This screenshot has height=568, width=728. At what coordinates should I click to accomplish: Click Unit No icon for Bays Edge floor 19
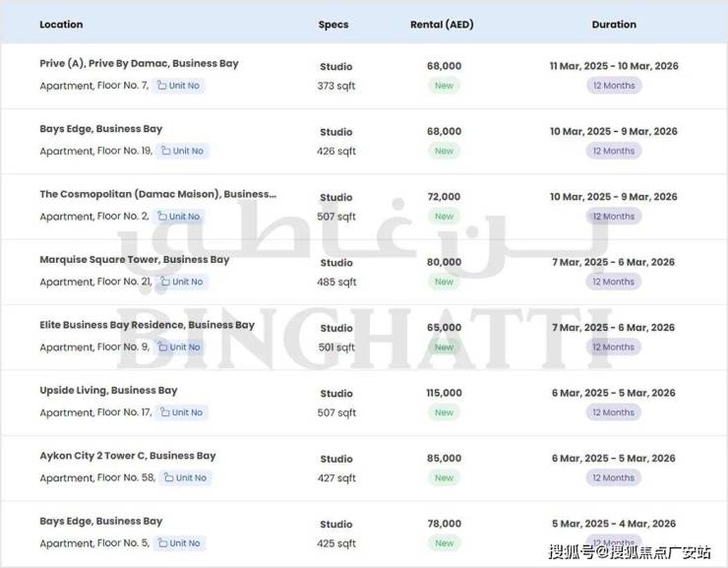(165, 151)
